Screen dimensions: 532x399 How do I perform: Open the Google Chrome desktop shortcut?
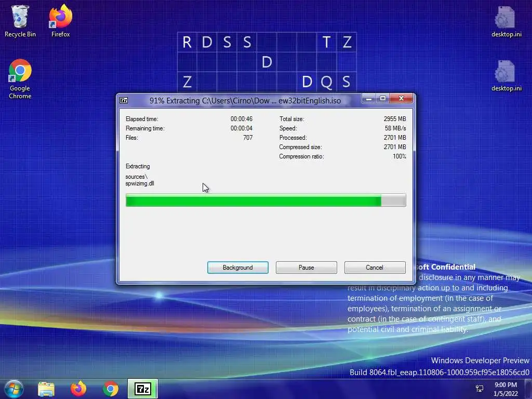[x=20, y=79]
